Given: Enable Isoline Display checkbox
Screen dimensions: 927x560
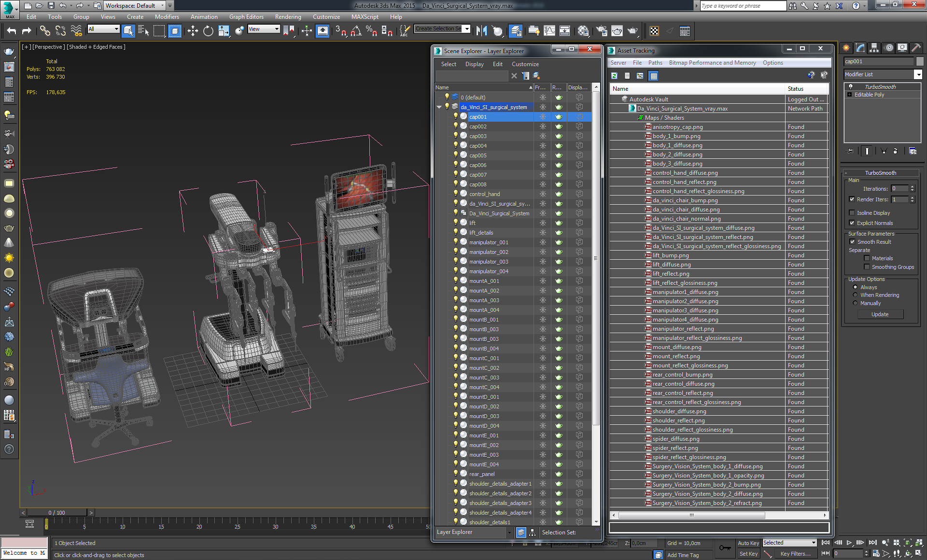Looking at the screenshot, I should click(852, 213).
